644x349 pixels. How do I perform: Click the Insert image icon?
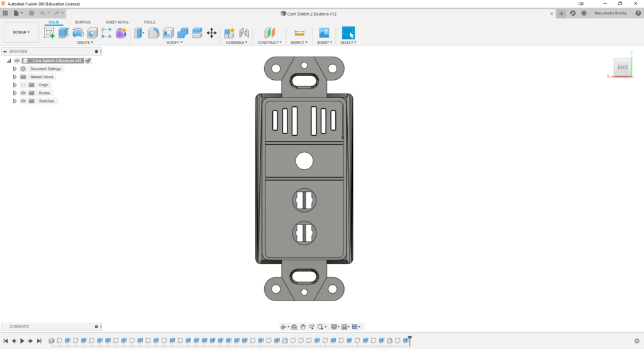[x=324, y=33]
